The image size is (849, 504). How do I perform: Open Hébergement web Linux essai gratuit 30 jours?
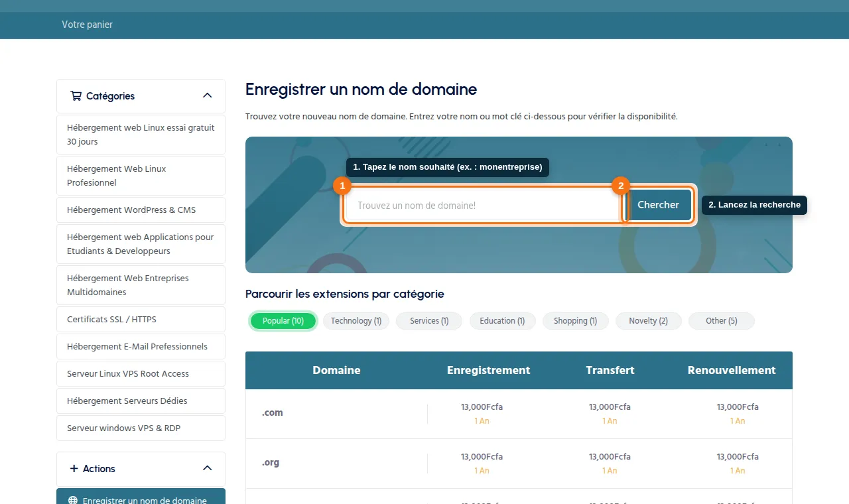(141, 135)
